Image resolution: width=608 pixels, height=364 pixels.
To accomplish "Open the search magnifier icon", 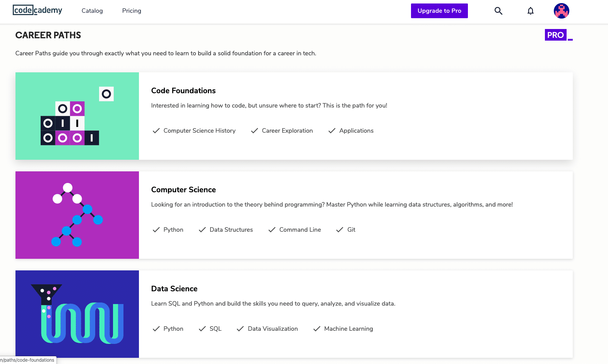I will pos(498,11).
